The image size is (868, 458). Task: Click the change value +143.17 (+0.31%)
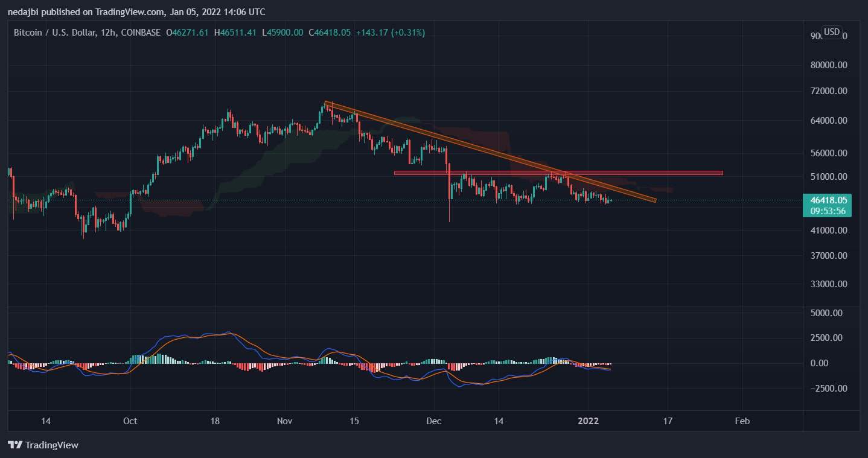[391, 33]
